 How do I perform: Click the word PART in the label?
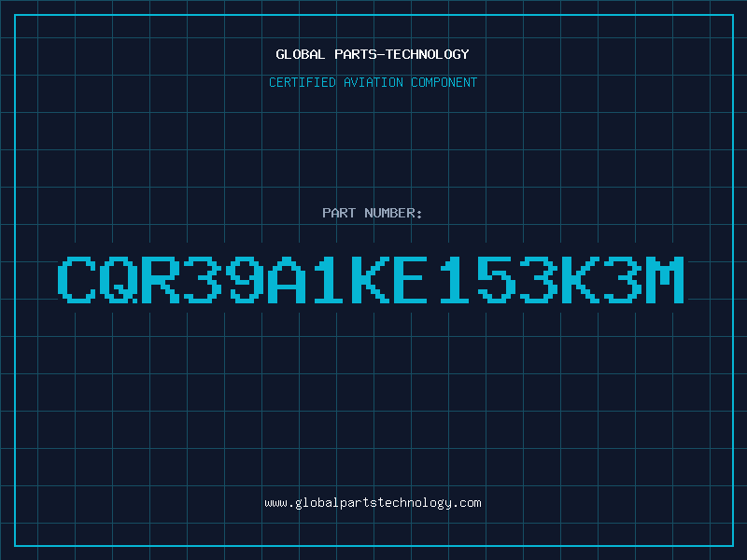pyautogui.click(x=339, y=213)
